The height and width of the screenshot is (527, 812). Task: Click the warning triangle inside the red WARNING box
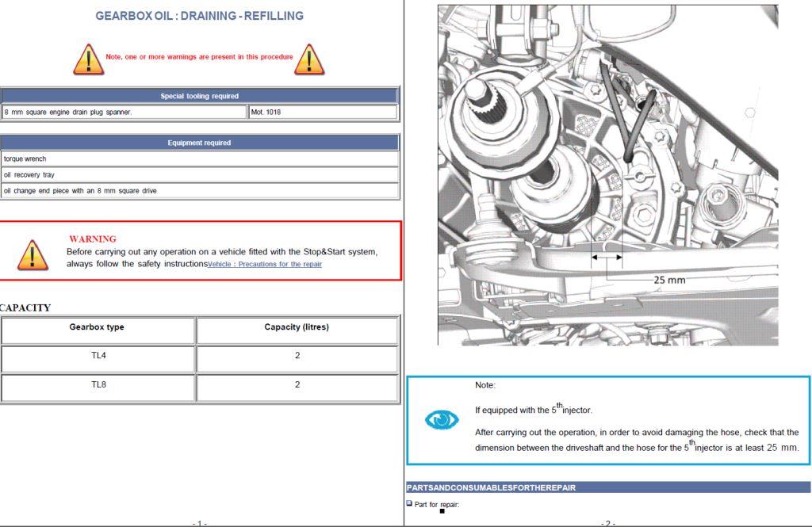[x=32, y=254]
